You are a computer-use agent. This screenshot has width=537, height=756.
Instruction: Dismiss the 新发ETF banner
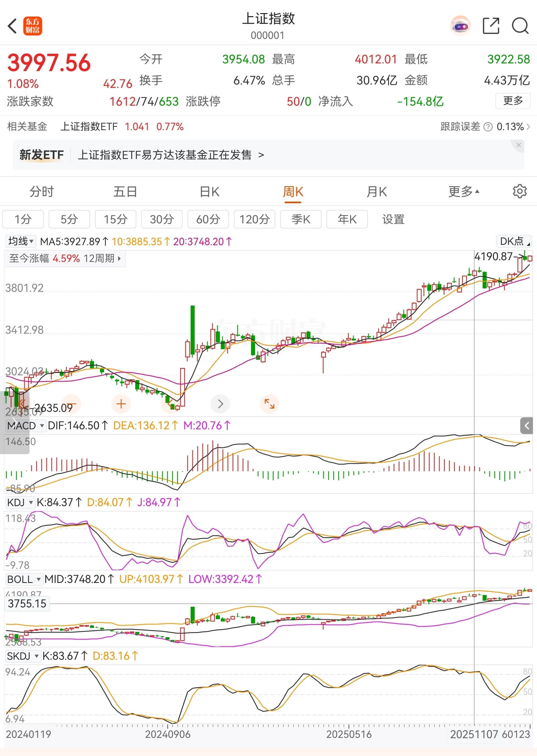click(x=519, y=145)
